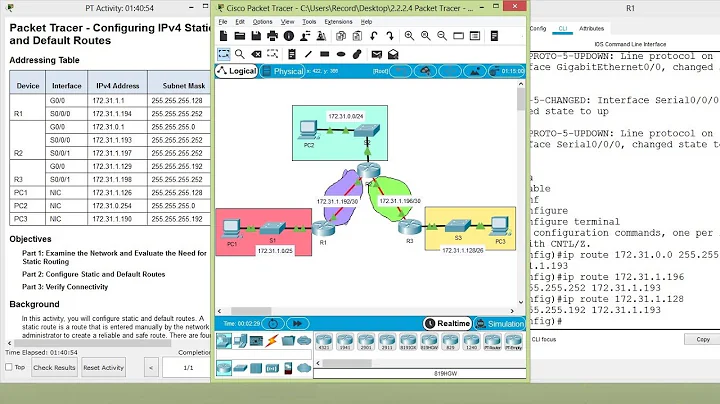Open the Options menu
This screenshot has height=404, width=720.
(x=262, y=22)
